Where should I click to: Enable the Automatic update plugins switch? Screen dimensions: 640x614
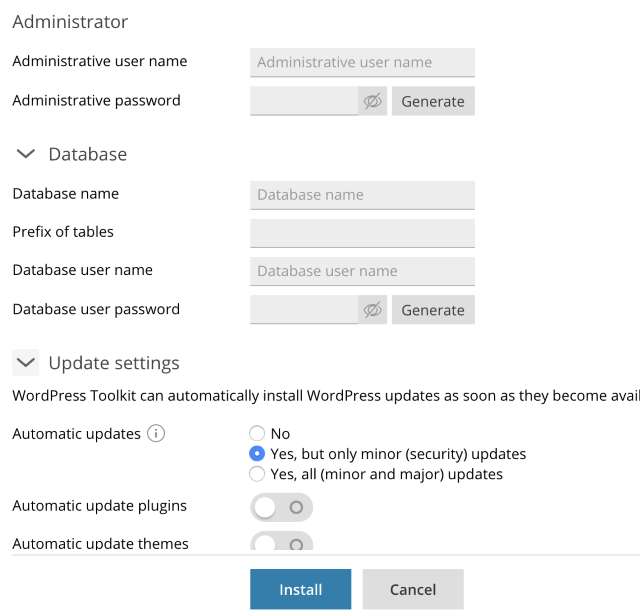pyautogui.click(x=281, y=507)
